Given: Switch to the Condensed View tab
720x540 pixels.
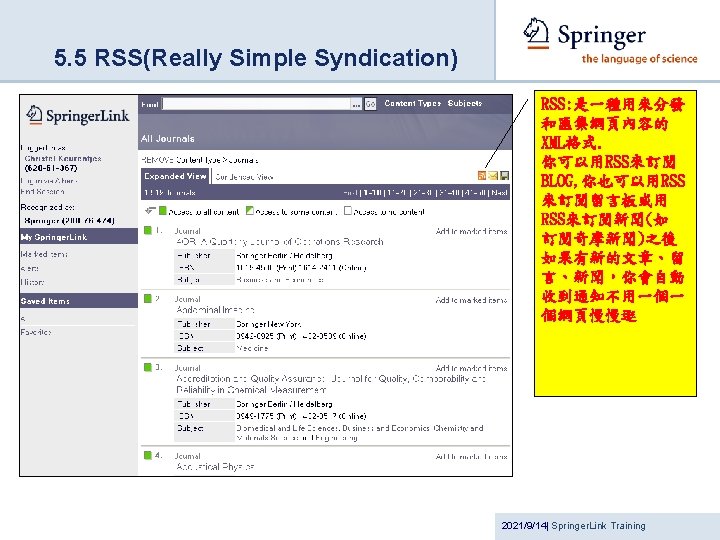Looking at the screenshot, I should click(244, 177).
